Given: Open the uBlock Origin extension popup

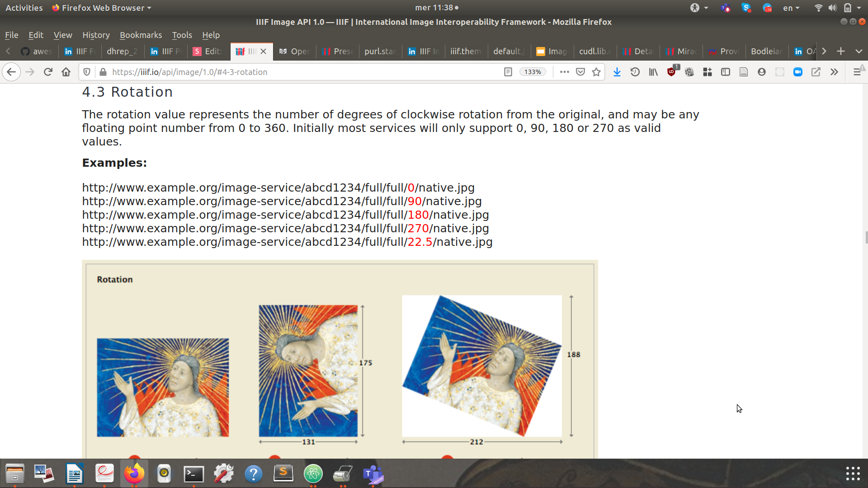Looking at the screenshot, I should (672, 71).
